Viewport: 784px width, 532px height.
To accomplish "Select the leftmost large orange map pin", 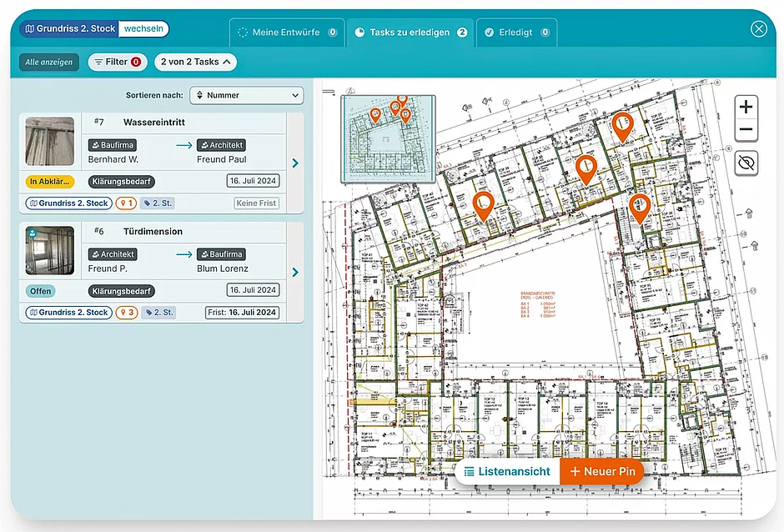I will (x=484, y=206).
